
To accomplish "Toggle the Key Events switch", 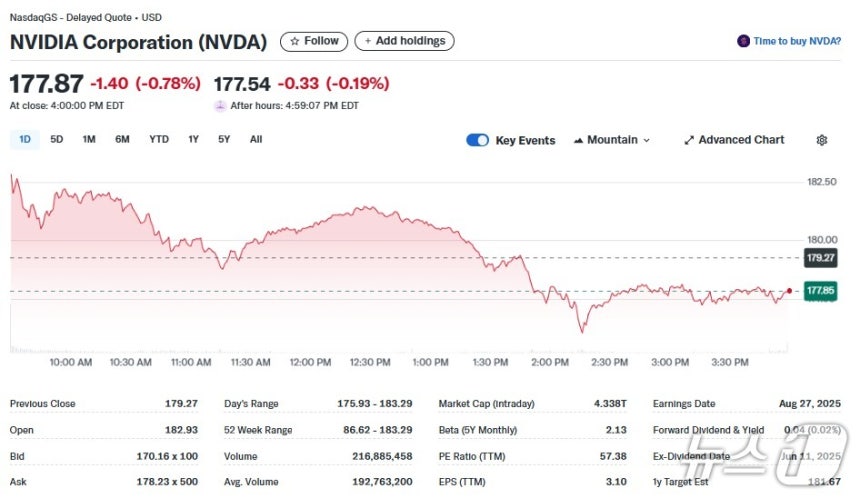I will (x=477, y=140).
